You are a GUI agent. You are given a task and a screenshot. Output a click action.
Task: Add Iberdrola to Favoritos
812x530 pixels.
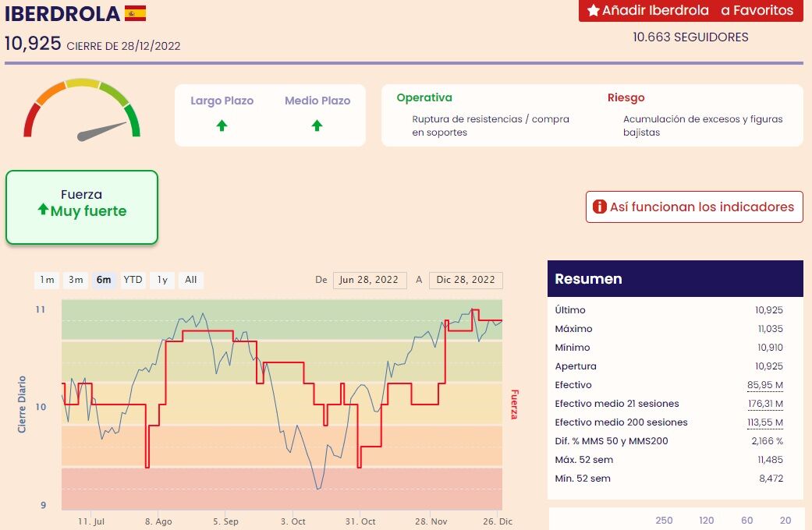click(691, 10)
